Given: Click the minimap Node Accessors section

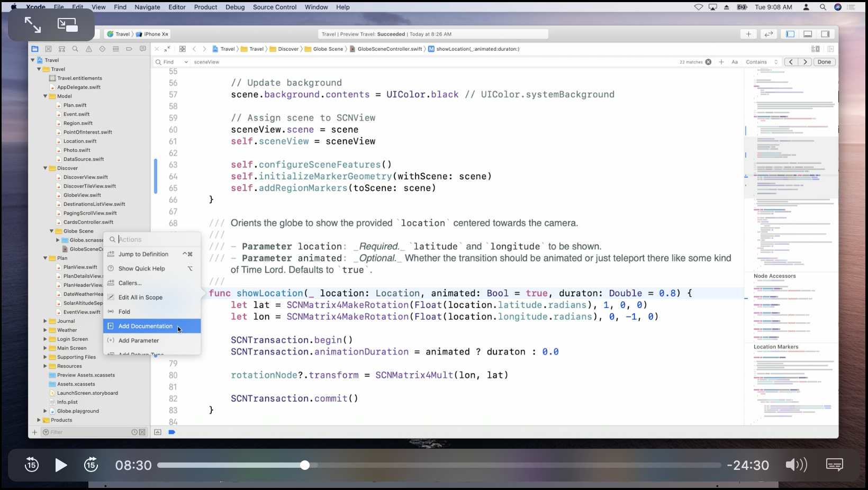Looking at the screenshot, I should (775, 276).
